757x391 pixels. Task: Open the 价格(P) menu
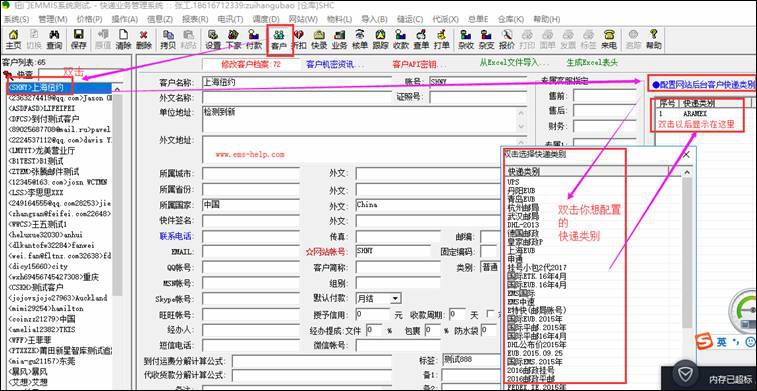89,19
